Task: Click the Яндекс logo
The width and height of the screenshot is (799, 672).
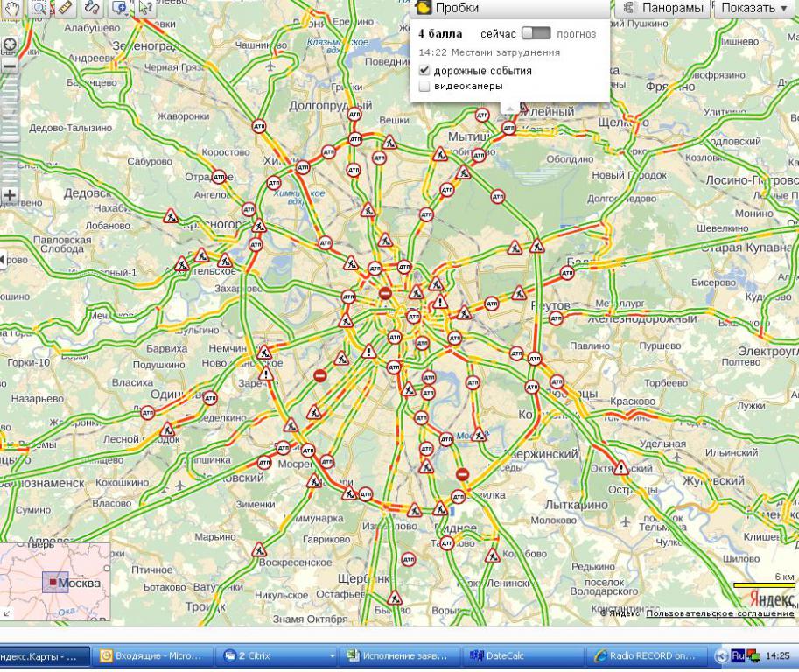Action: [772, 599]
